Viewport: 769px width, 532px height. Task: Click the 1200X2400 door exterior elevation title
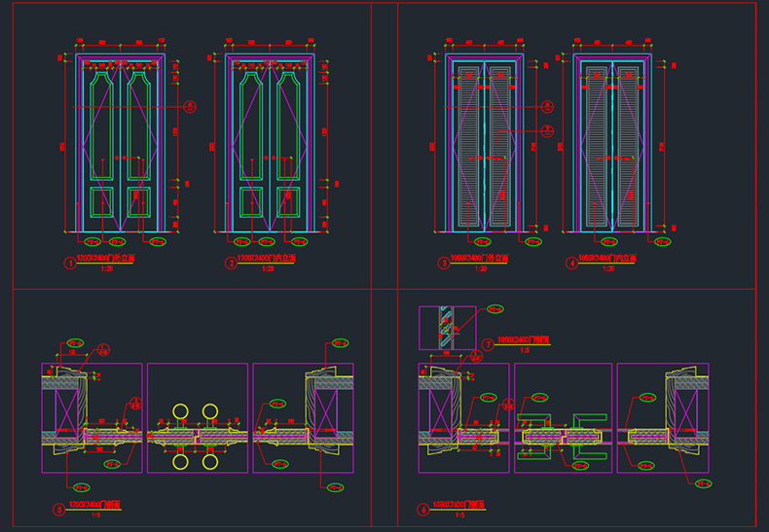point(103,258)
